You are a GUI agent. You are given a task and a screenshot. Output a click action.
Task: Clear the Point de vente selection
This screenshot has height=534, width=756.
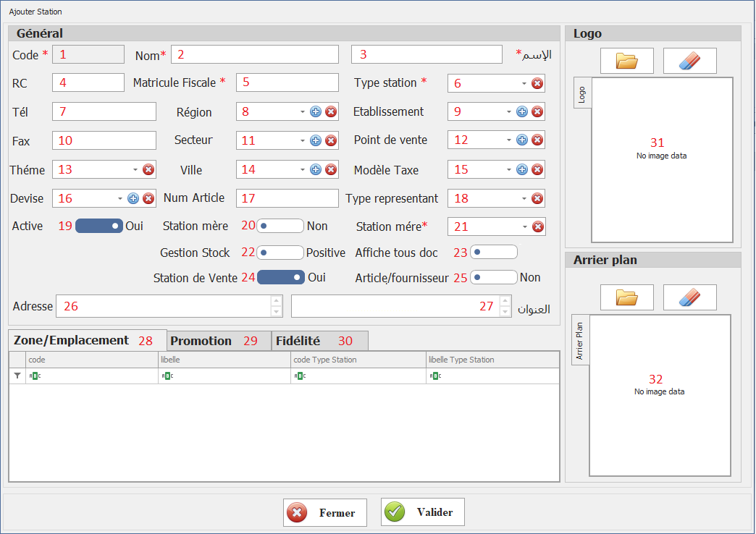(537, 140)
